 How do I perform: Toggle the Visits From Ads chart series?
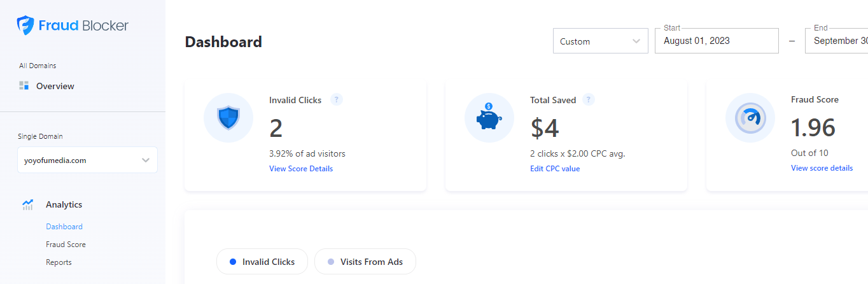[x=365, y=262]
